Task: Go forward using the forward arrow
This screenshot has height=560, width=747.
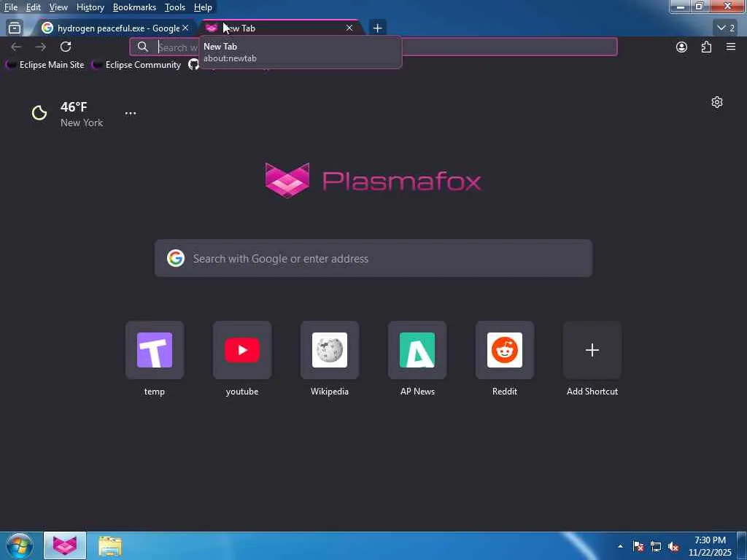Action: coord(41,47)
